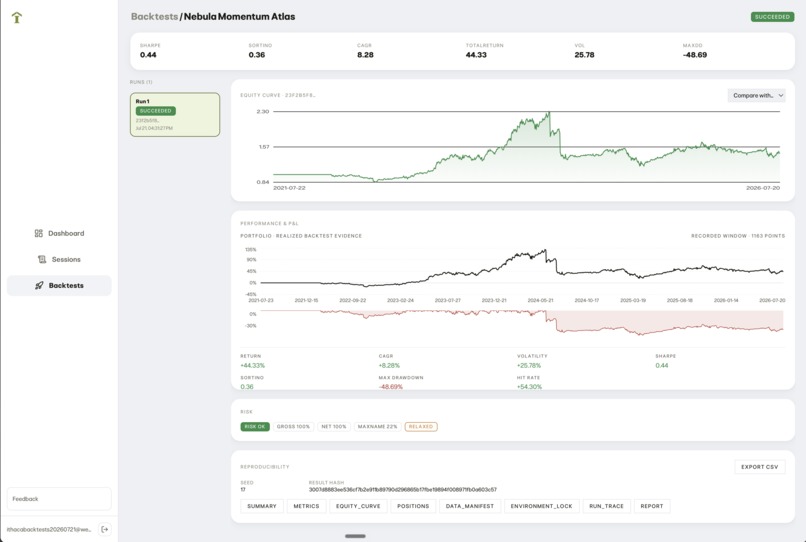Screen dimensions: 806x542
Task: Click the logout icon beside account email
Action: (104, 529)
